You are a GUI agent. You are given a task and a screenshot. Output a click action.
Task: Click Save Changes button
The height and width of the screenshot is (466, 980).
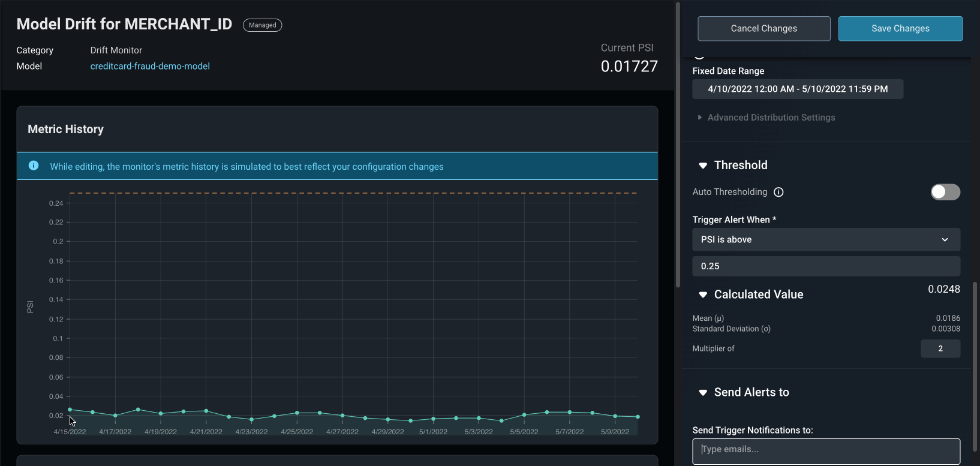[x=900, y=29]
